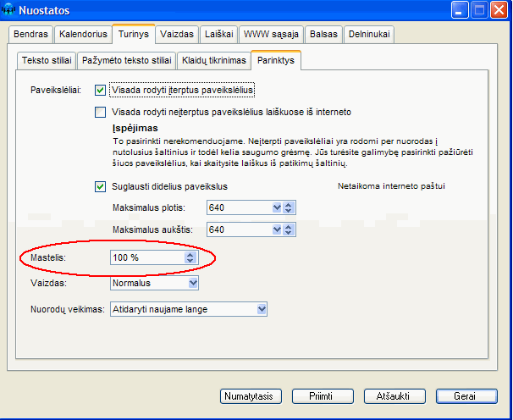Click the Priimti button
Image resolution: width=513 pixels, height=420 pixels.
pyautogui.click(x=323, y=395)
